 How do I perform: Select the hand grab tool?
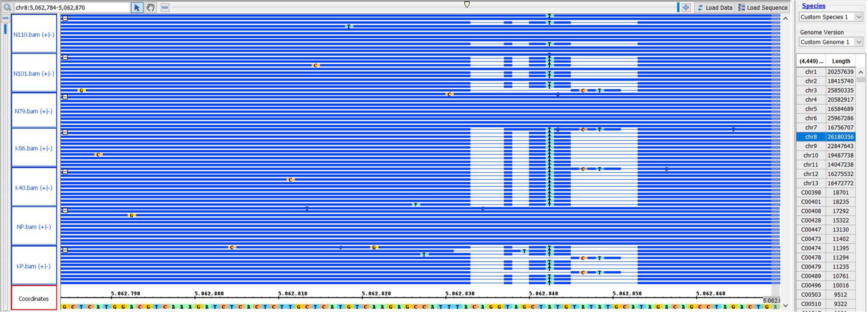click(x=151, y=7)
